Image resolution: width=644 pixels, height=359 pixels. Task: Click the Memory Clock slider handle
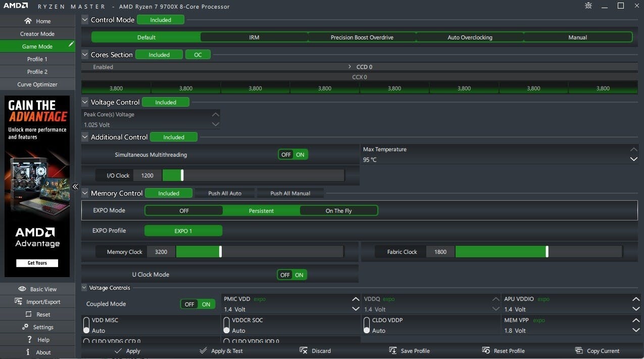(x=220, y=252)
